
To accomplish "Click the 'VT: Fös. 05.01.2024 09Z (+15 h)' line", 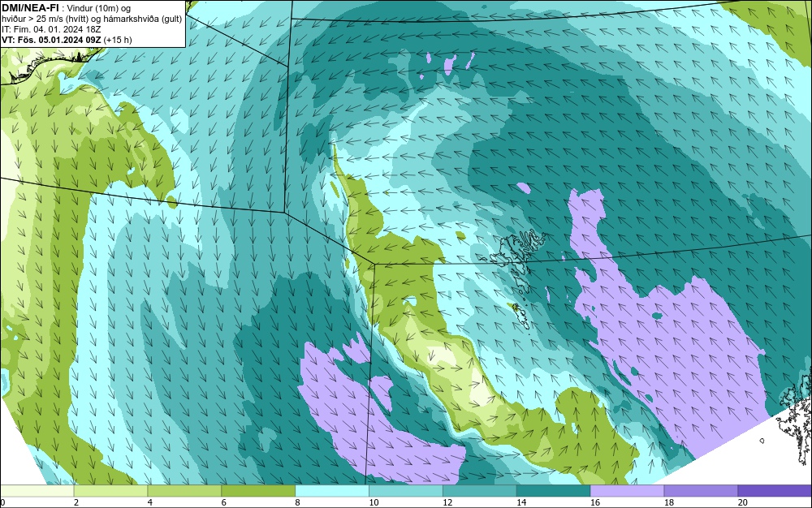I will 67,40.
